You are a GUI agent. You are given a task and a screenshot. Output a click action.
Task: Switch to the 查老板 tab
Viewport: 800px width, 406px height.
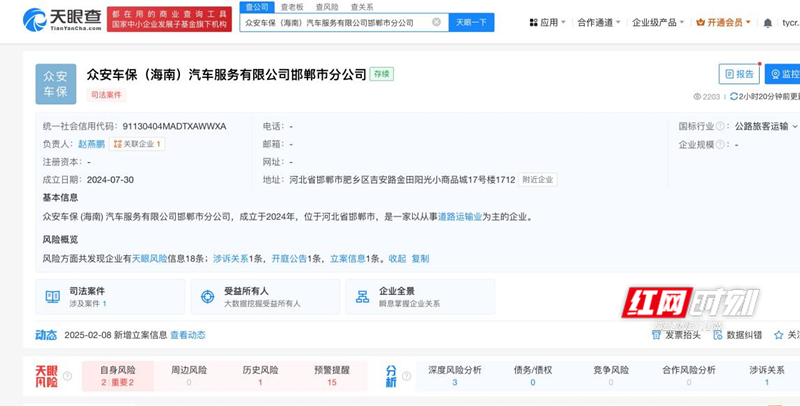click(292, 7)
